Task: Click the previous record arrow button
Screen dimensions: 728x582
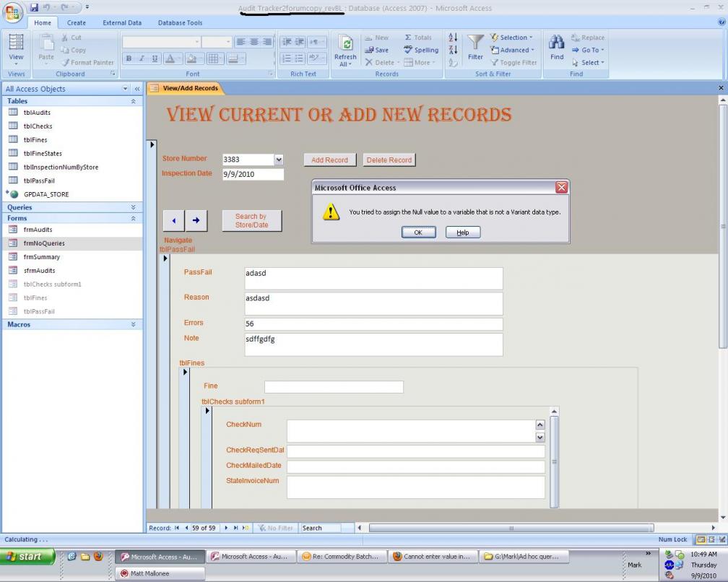Action: (x=173, y=221)
